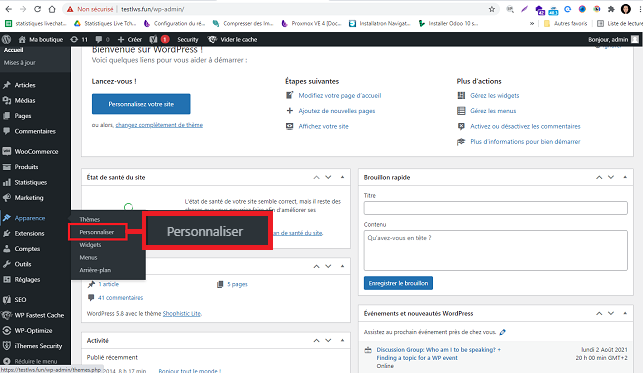643x373 pixels.
Task: Open Commentaires in sidebar
Action: click(35, 131)
